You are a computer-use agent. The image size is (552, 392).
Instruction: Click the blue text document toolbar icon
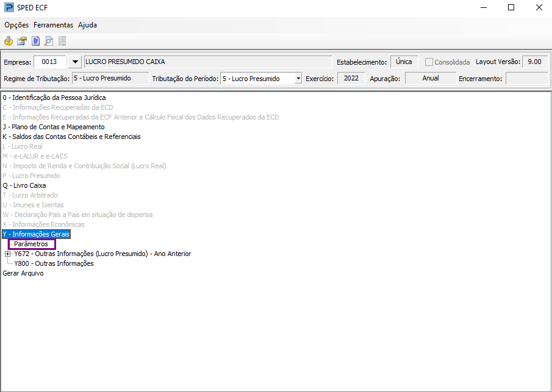pyautogui.click(x=35, y=41)
